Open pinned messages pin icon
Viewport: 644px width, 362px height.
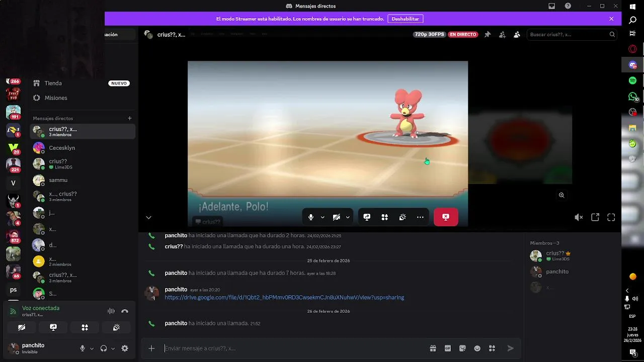point(487,34)
